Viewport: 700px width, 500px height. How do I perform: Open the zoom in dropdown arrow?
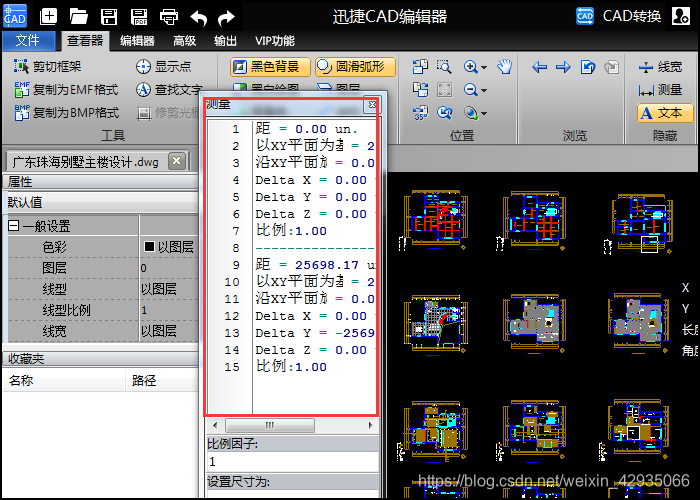[484, 68]
